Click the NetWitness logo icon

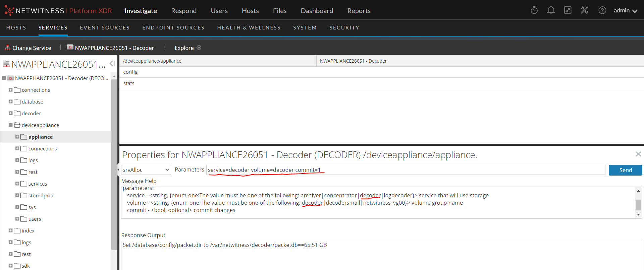pyautogui.click(x=9, y=11)
